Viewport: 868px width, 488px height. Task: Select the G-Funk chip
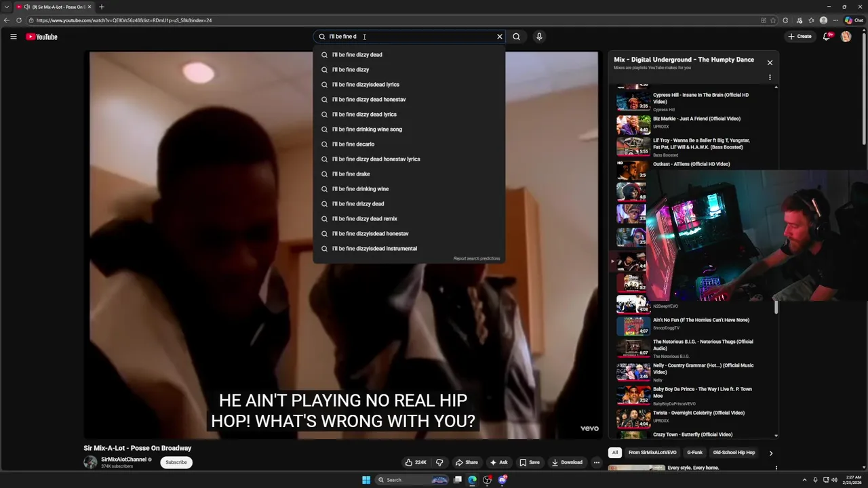click(x=694, y=453)
